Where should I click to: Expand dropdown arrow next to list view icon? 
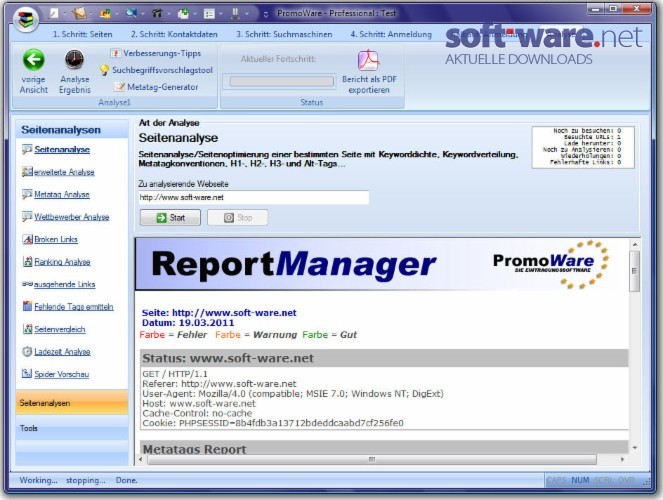pos(220,14)
